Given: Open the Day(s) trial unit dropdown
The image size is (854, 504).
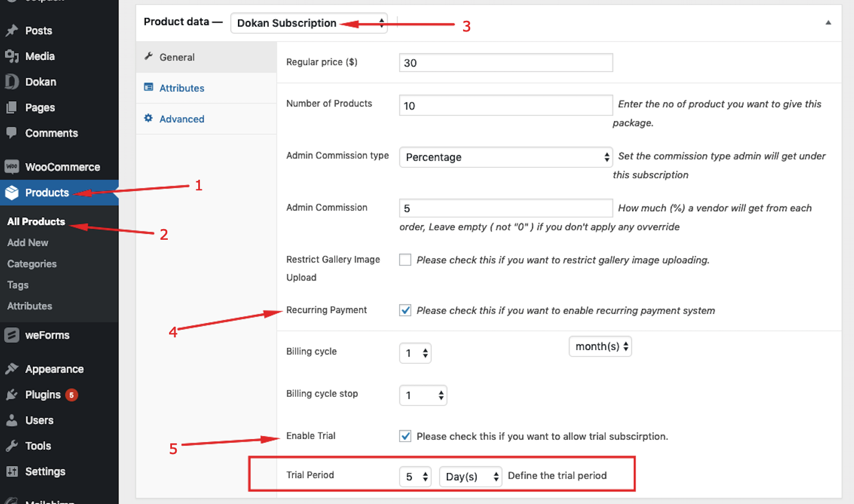Looking at the screenshot, I should 471,477.
